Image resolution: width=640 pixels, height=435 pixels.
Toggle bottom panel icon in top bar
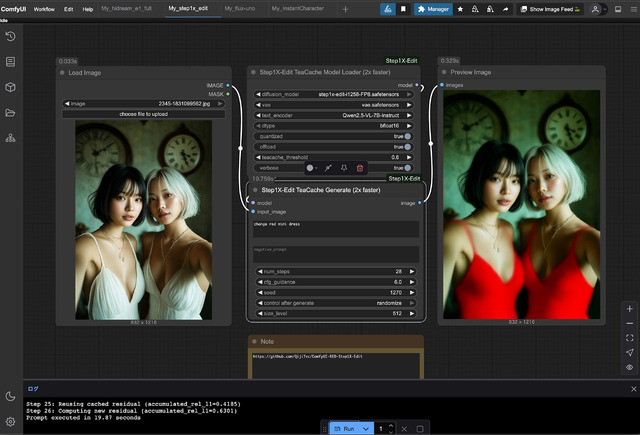click(x=618, y=9)
